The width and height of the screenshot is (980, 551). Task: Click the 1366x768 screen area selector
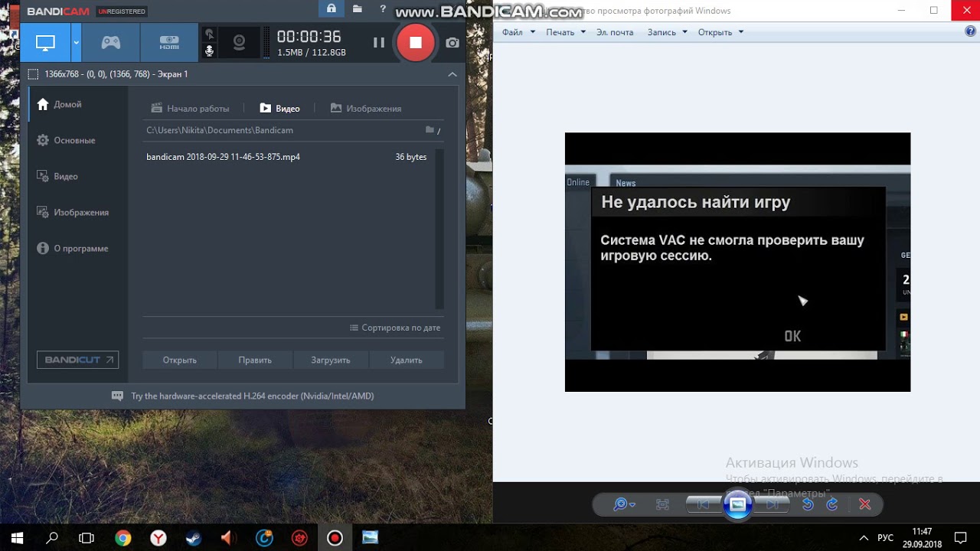coord(108,74)
